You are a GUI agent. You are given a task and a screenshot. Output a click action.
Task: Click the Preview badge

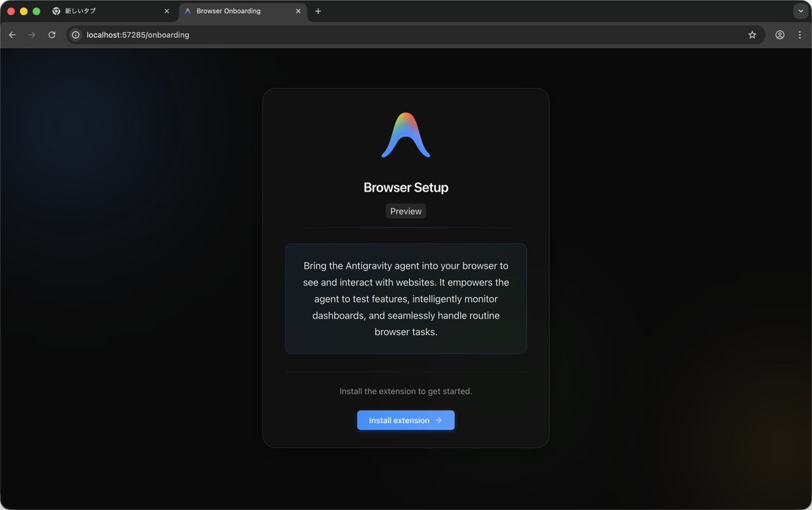pyautogui.click(x=405, y=211)
